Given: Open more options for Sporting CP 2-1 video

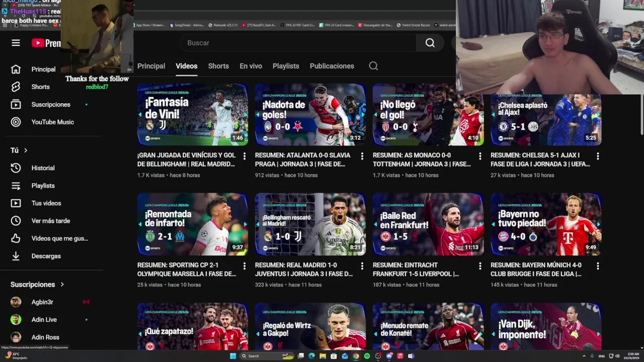Looking at the screenshot, I should pos(245,266).
